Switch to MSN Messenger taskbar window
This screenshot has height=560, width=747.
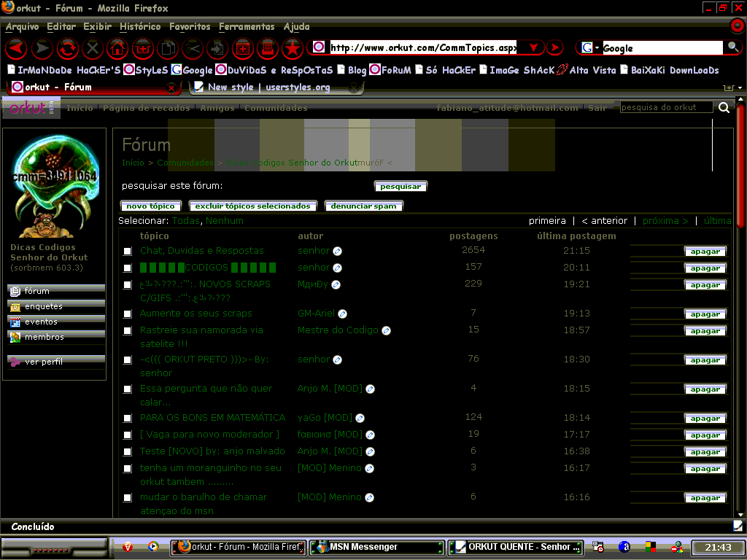tap(377, 547)
